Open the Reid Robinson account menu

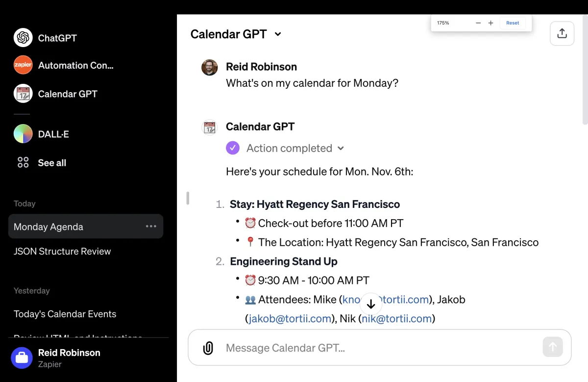tap(69, 358)
